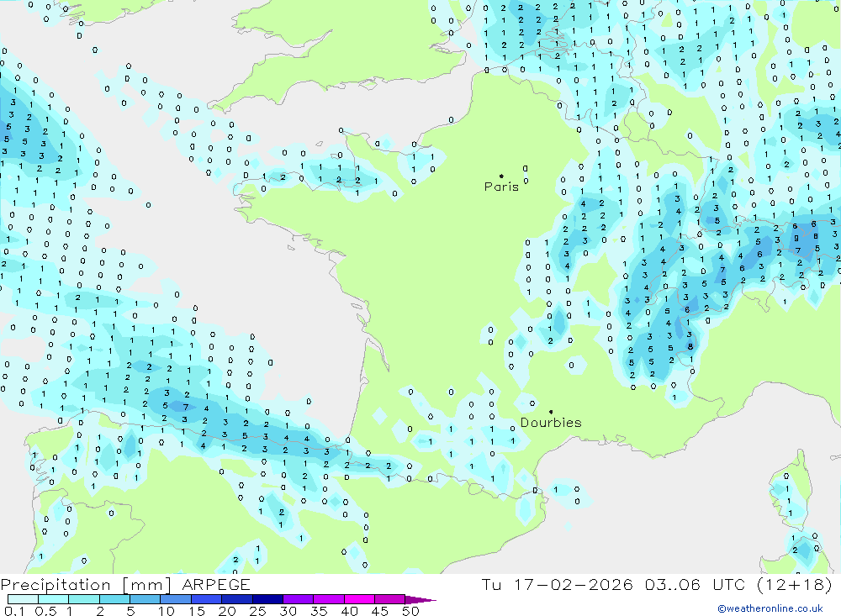Viewport: 841px width, 616px height.
Task: Click the 0.1–0.5 mm legend color box
Action: pyautogui.click(x=23, y=599)
